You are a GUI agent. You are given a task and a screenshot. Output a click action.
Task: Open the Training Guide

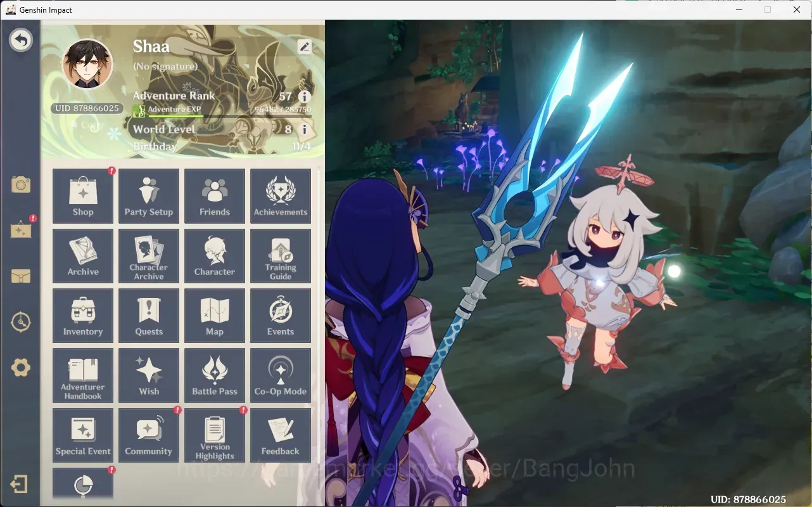point(281,255)
